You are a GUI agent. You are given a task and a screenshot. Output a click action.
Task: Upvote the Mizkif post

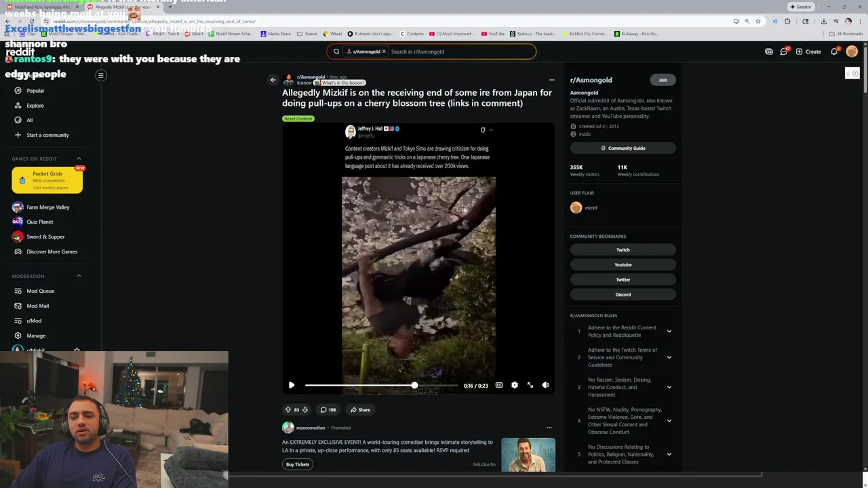pyautogui.click(x=288, y=409)
